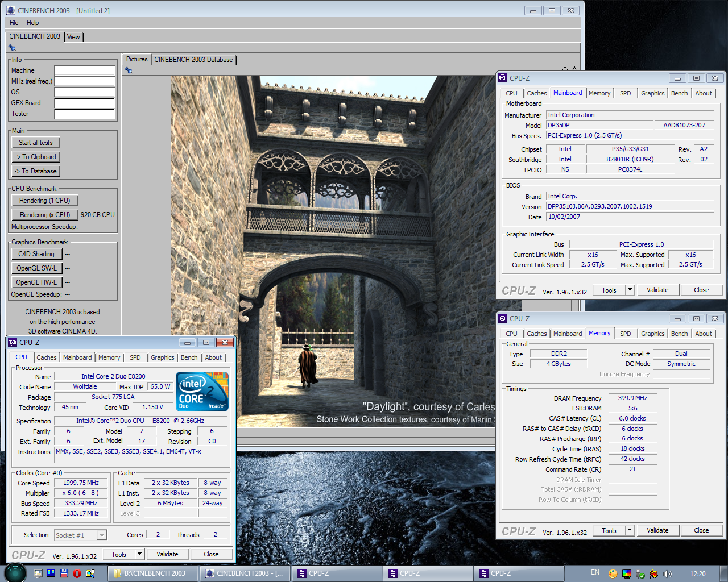Click Tools button in CPU-Z Mainboard window
Image resolution: width=728 pixels, height=582 pixels.
tap(609, 290)
